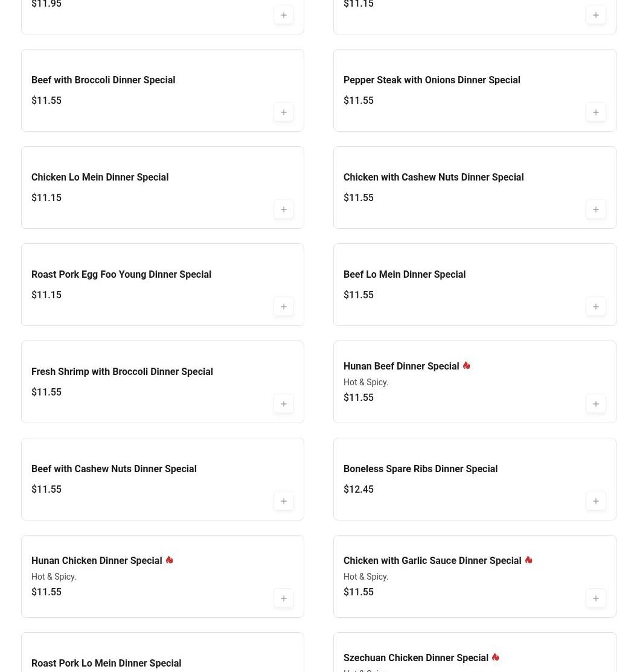Screen dimensions: 634x672
Task: Click the spicy flame icon next to Hunan Chicken
Action: click(169, 560)
